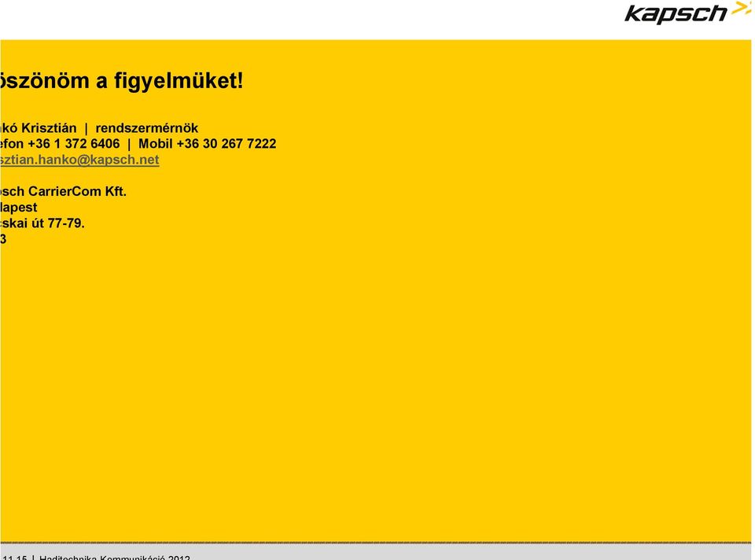The image size is (755, 560).
Task: Select the +36 1 372 6406 phone number
Action: pos(74,144)
